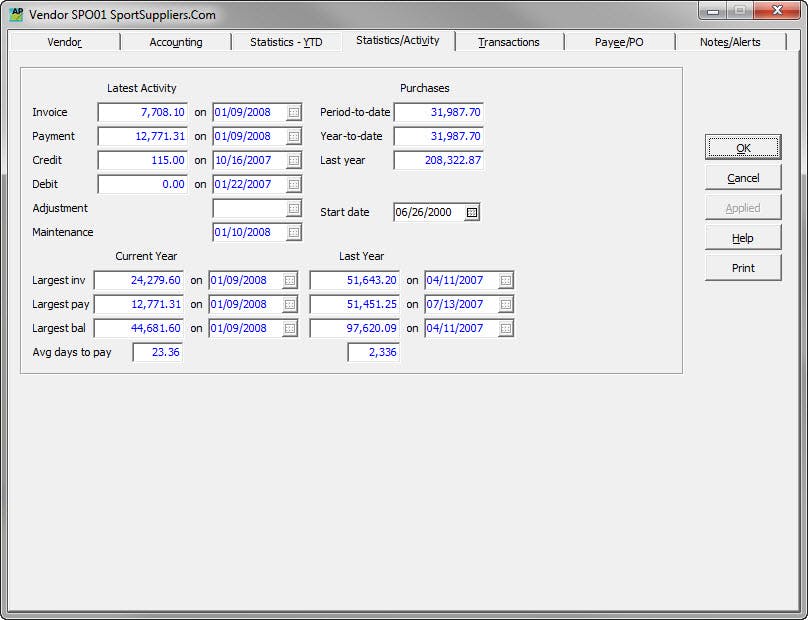The width and height of the screenshot is (808, 620).
Task: Open calendar for latest Debit date
Action: (294, 185)
